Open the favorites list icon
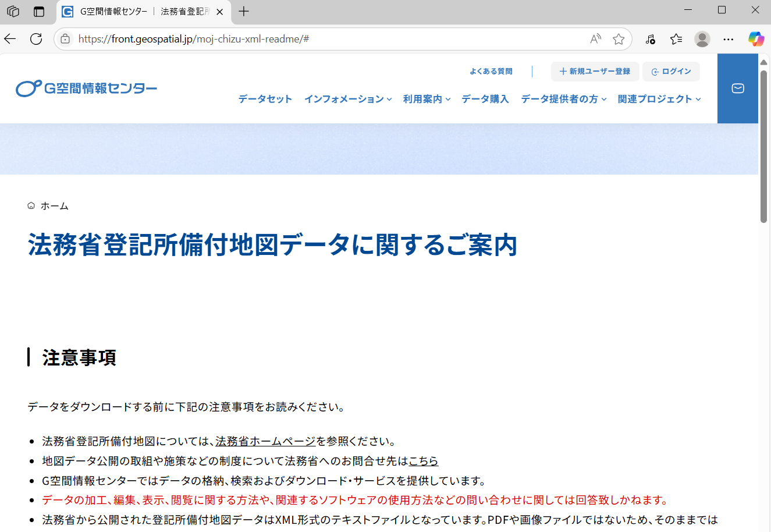The width and height of the screenshot is (771, 532). coord(676,39)
